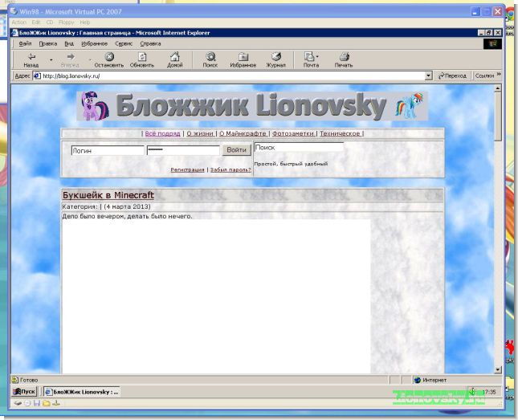Open the Фотозаметки category link
This screenshot has height=420, width=518.
click(293, 133)
